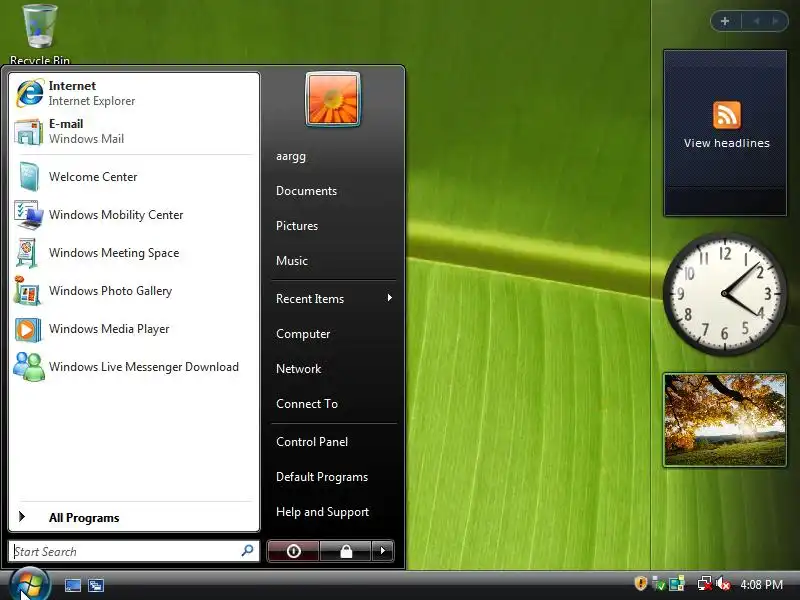The width and height of the screenshot is (800, 600).
Task: Open Music folder from Start menu
Action: pos(292,261)
